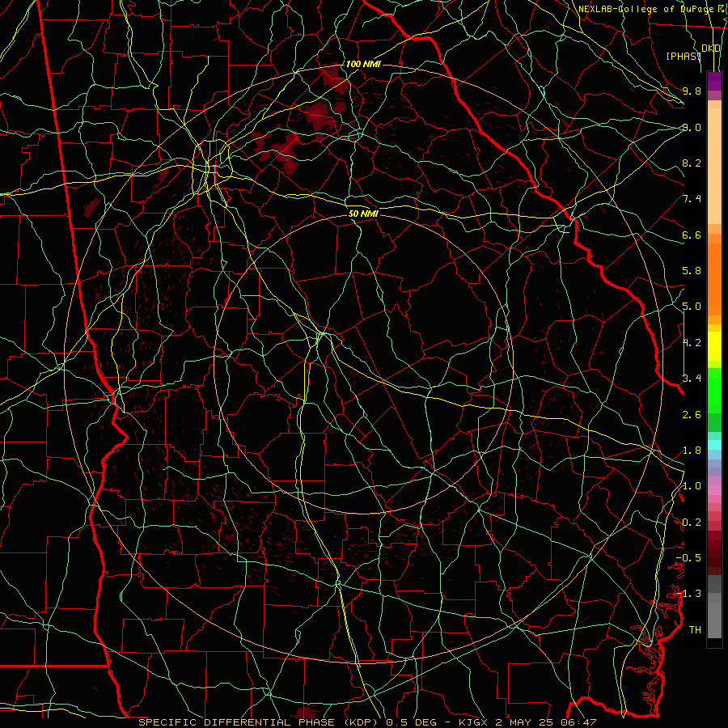Click the 1.0 value on the color scale
This screenshot has height=728, width=728.
(692, 486)
